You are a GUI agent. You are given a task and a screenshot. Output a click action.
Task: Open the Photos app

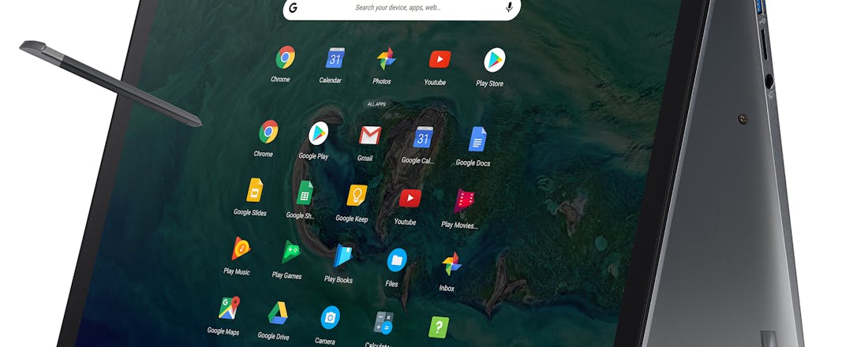[x=386, y=59]
